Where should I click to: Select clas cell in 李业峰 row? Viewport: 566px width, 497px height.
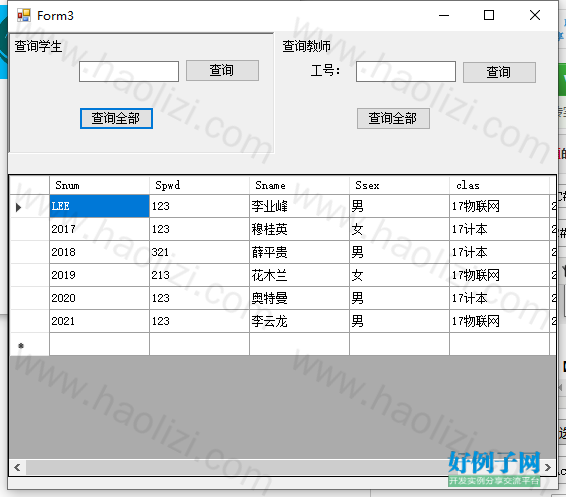(x=499, y=206)
